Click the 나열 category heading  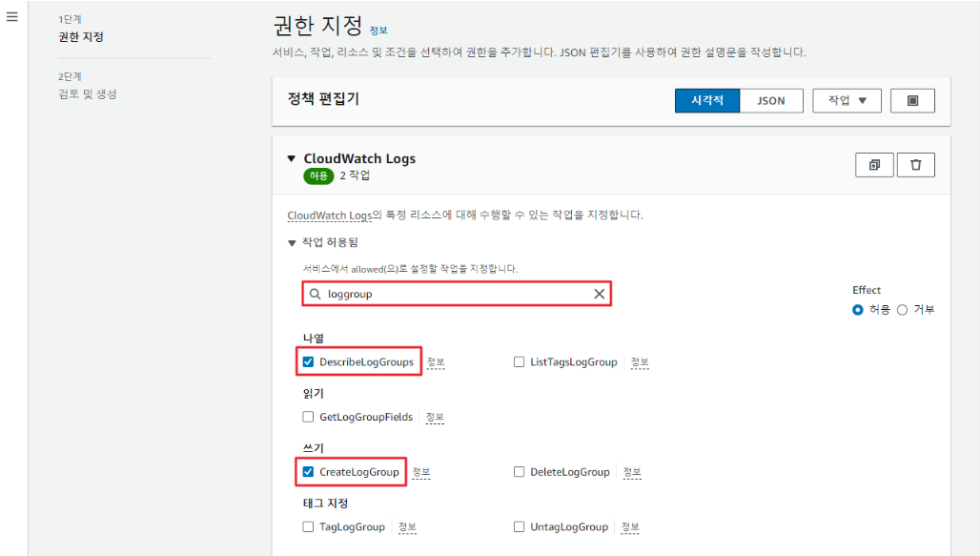(314, 339)
